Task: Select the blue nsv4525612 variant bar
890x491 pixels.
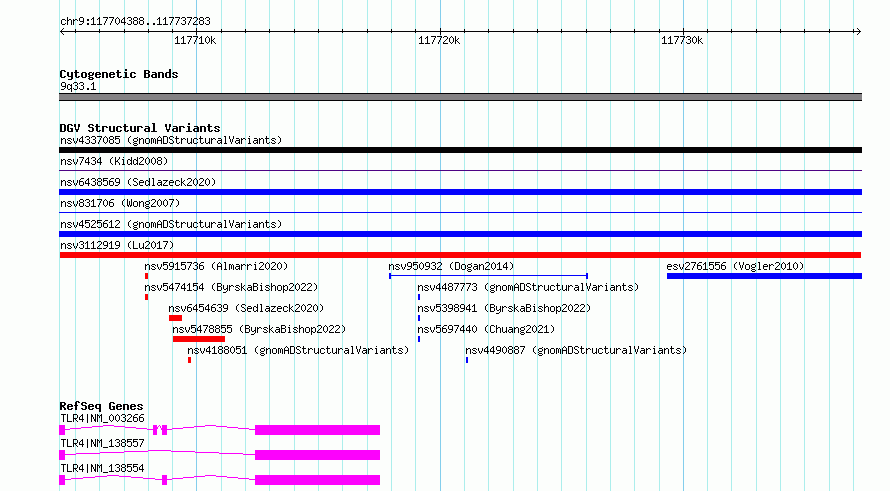Action: point(460,234)
